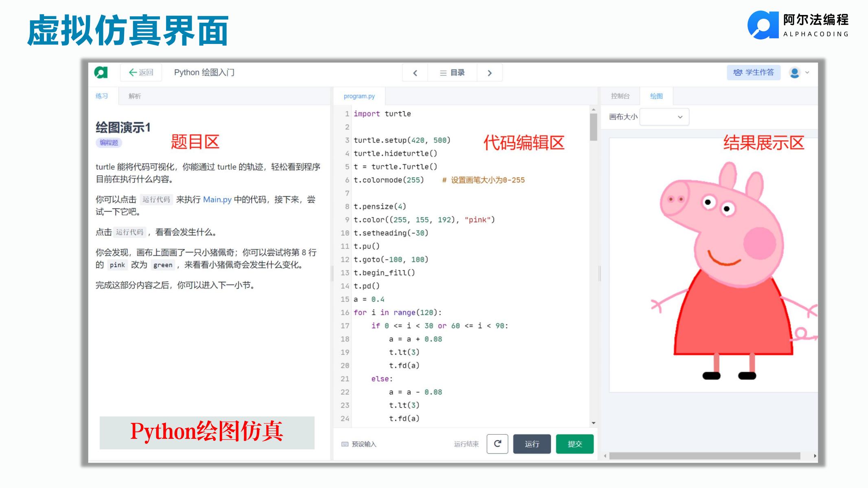Click the line 't.goto(-100, 100)'
Viewport: 868px width, 488px height.
tap(391, 259)
